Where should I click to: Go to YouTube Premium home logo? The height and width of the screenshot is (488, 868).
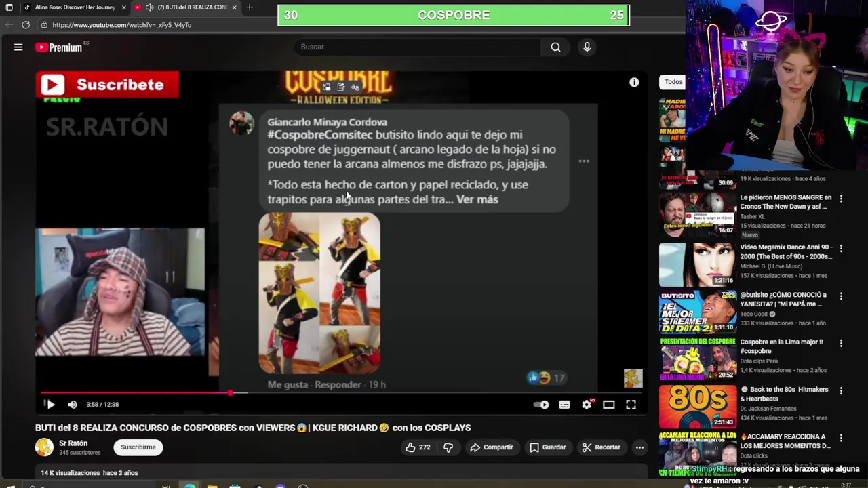pos(60,47)
